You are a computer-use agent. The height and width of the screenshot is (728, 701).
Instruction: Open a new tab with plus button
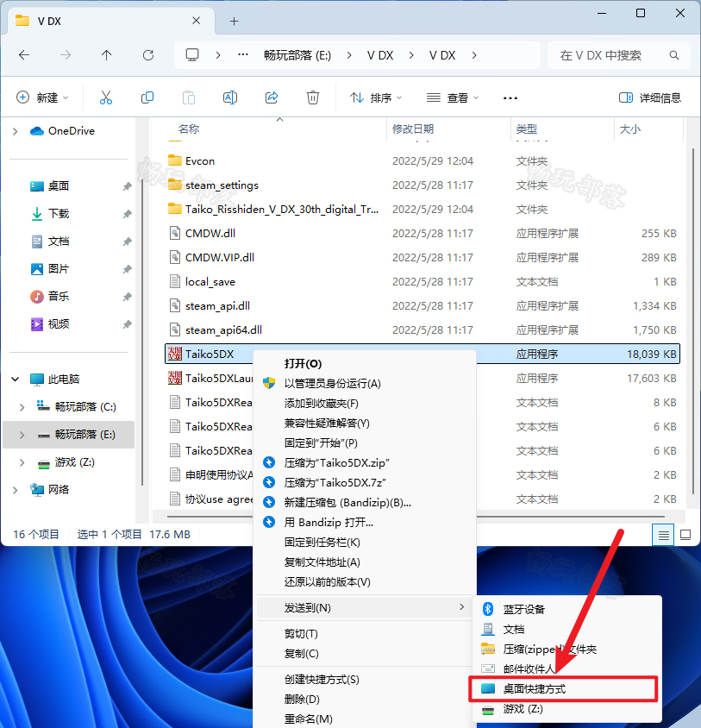(234, 21)
